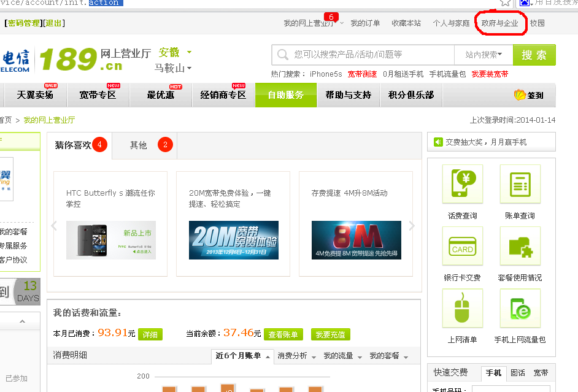The image size is (578, 392).
Task: Open the 帮助与支持 menu item
Action: point(349,95)
